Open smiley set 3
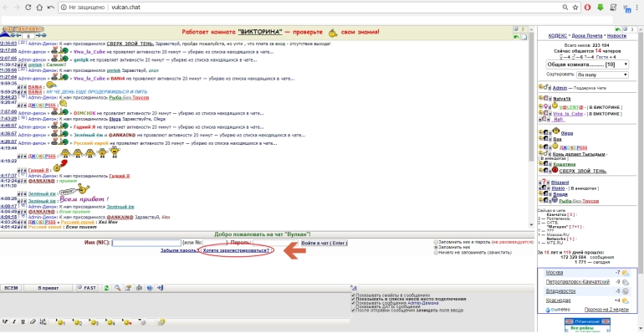Viewport: 644px width, 334px height. (94, 322)
